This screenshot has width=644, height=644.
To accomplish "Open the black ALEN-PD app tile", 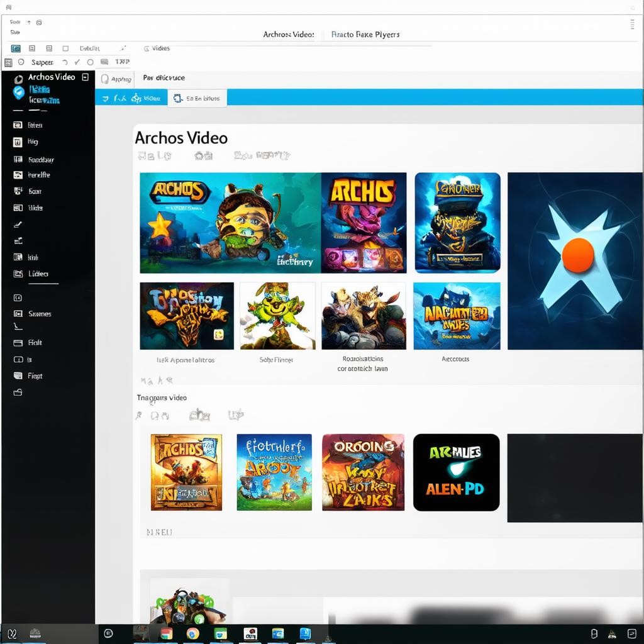I will [x=456, y=472].
